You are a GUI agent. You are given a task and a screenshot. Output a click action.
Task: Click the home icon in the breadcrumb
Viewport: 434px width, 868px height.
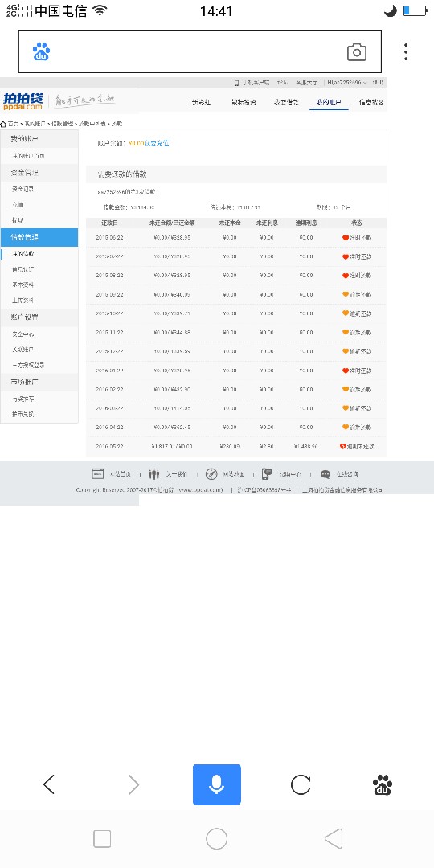click(x=3, y=124)
